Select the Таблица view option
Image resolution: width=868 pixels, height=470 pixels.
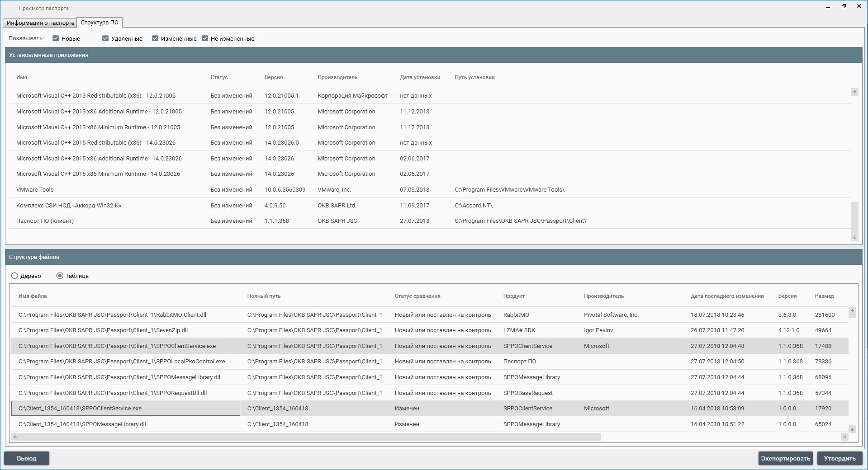coord(60,276)
